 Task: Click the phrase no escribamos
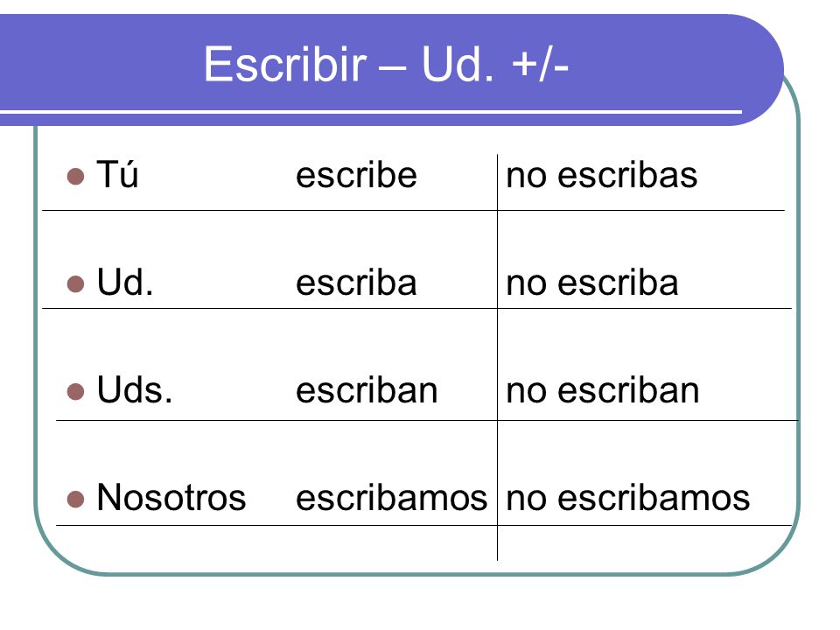[628, 498]
